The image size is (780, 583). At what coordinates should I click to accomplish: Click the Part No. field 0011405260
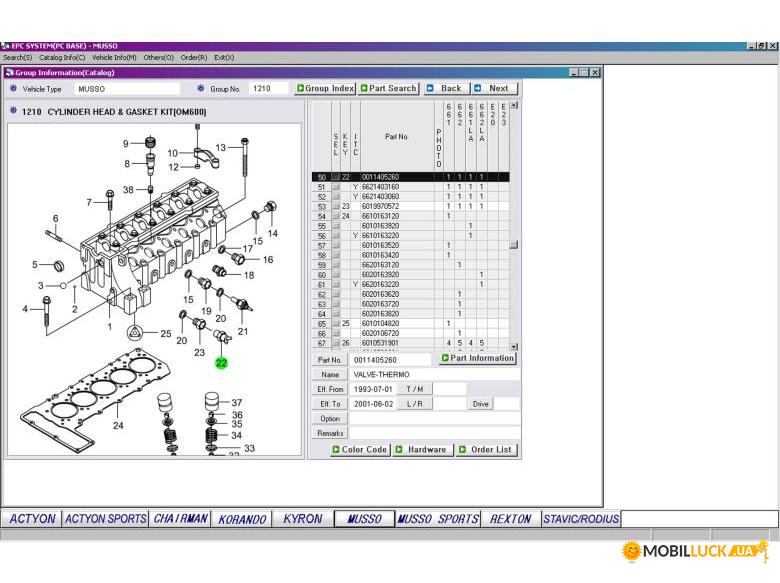pos(391,360)
